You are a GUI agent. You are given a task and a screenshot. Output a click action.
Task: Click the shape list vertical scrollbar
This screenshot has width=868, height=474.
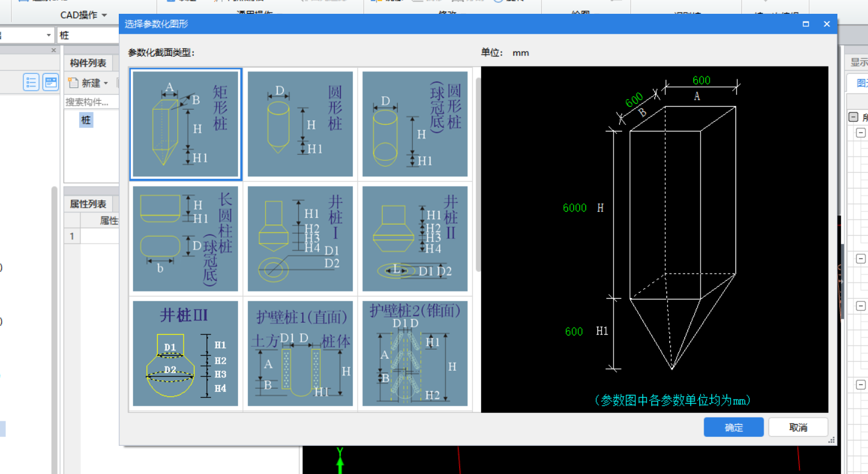(478, 174)
